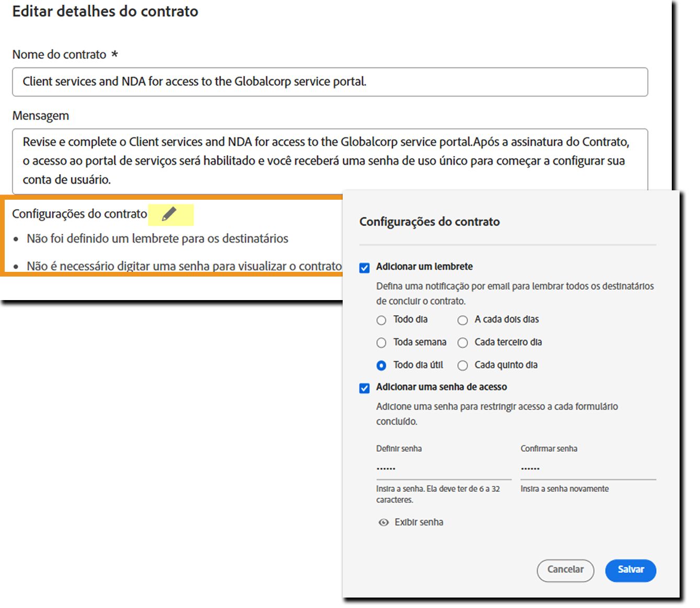This screenshot has height=608, width=700.
Task: Select the A cada dois dias option
Action: (462, 320)
